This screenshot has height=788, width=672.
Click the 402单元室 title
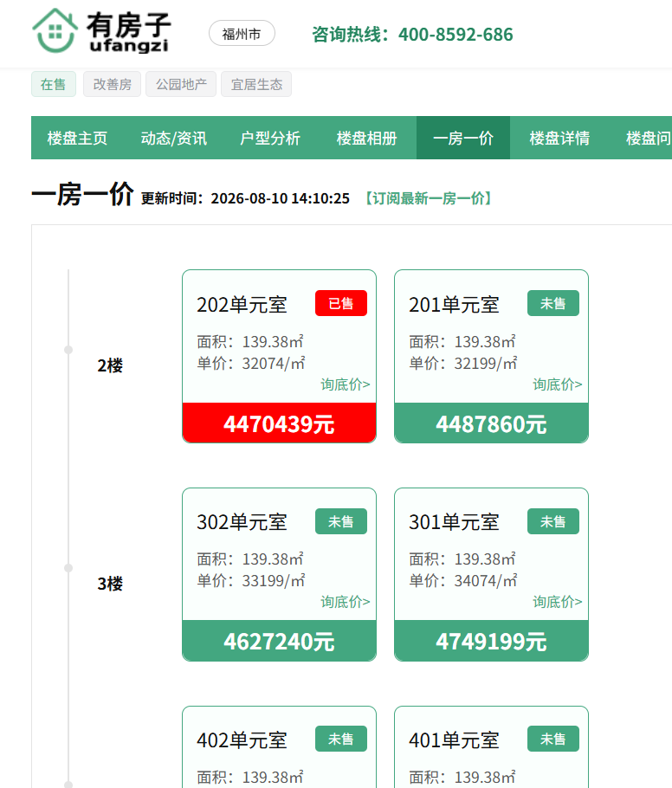242,740
